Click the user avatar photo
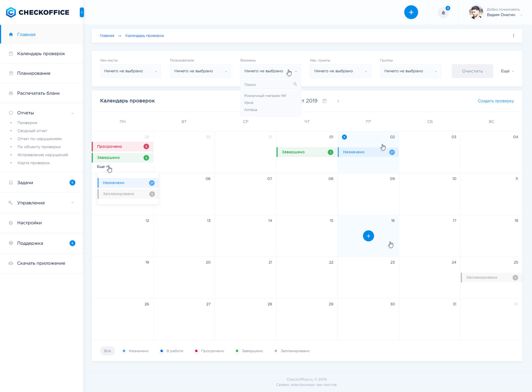 pyautogui.click(x=476, y=12)
